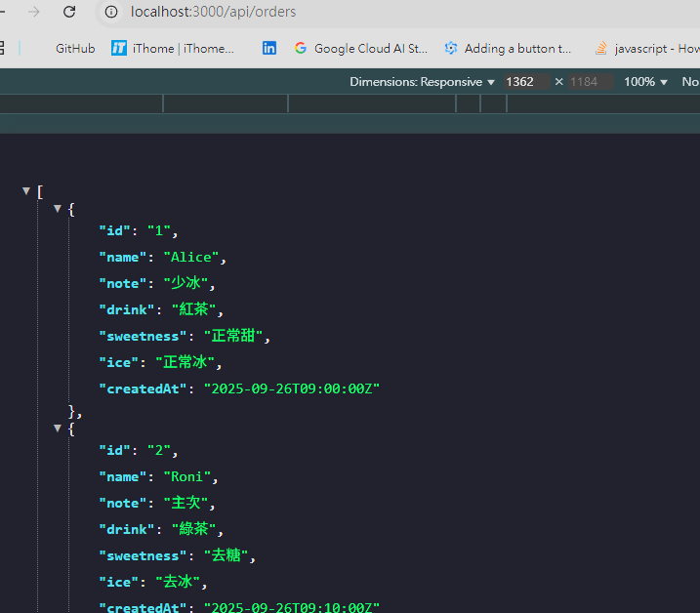Image resolution: width=700 pixels, height=613 pixels.
Task: Click the Stack Overflow bookmark icon
Action: (x=601, y=48)
